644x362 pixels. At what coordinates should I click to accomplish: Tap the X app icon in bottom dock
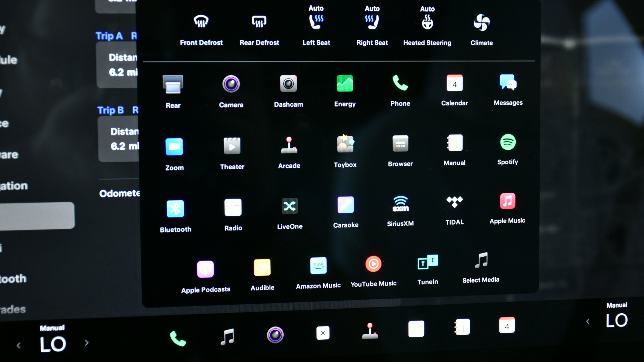pos(323,333)
